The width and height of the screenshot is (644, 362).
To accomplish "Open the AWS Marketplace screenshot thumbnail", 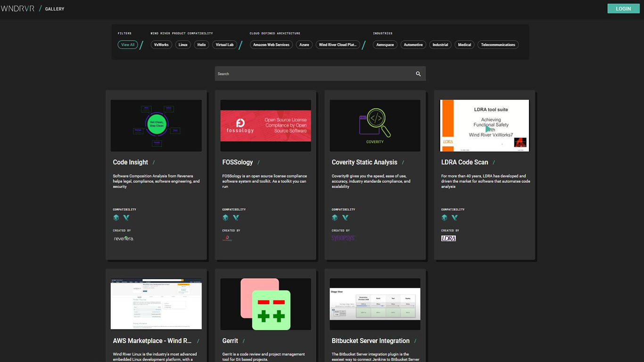I will click(x=156, y=304).
